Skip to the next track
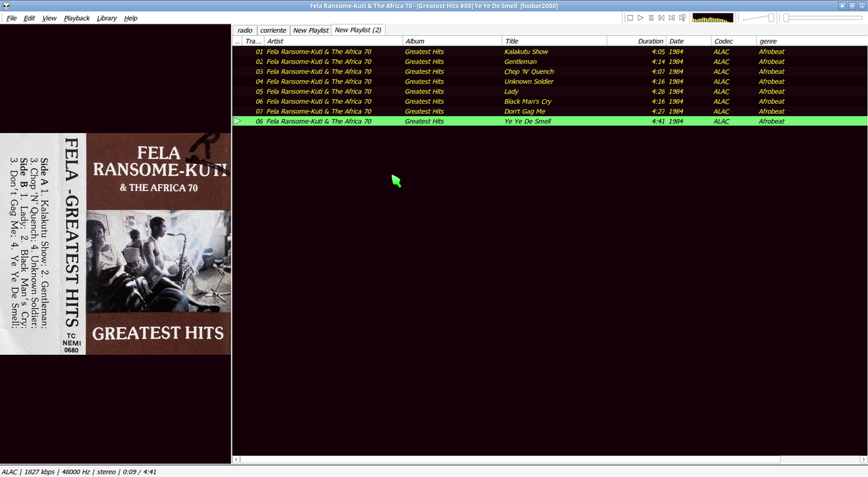Image resolution: width=868 pixels, height=477 pixels. coord(671,18)
